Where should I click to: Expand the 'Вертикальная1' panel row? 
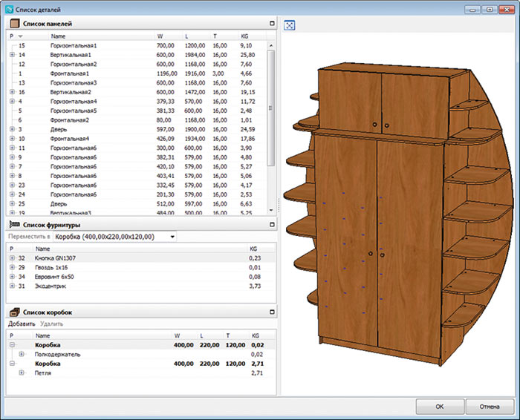tap(12, 55)
